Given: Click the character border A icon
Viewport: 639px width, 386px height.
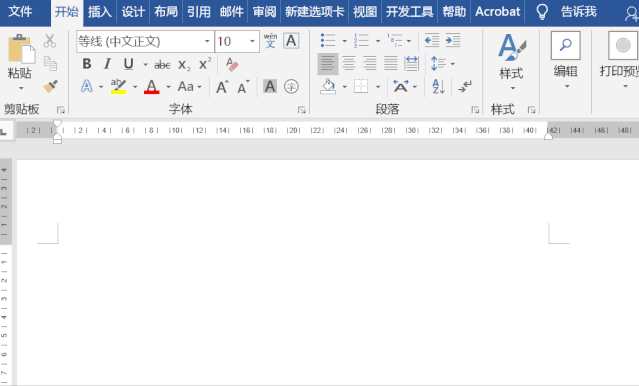Looking at the screenshot, I should coord(291,41).
